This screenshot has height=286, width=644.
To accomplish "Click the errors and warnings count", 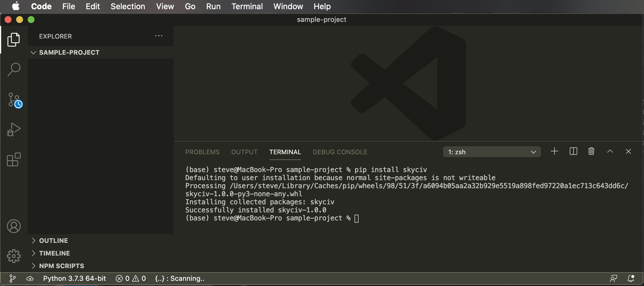I will pyautogui.click(x=131, y=279).
